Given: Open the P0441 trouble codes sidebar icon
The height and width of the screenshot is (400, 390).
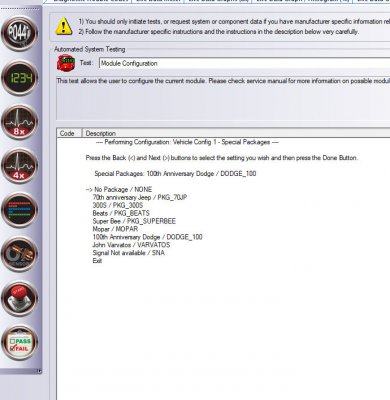Looking at the screenshot, I should coord(19,33).
